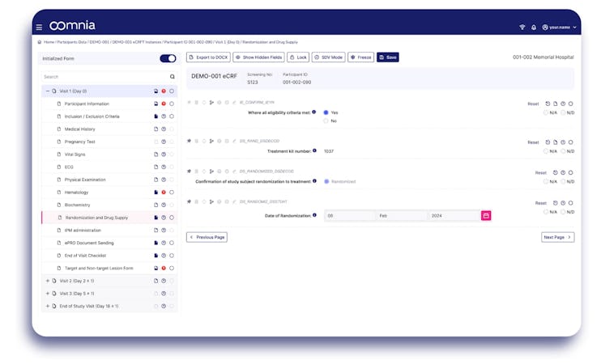Viewport: 601px width, 364px height.
Task: Click the home icon in breadcrumb
Action: (40, 42)
